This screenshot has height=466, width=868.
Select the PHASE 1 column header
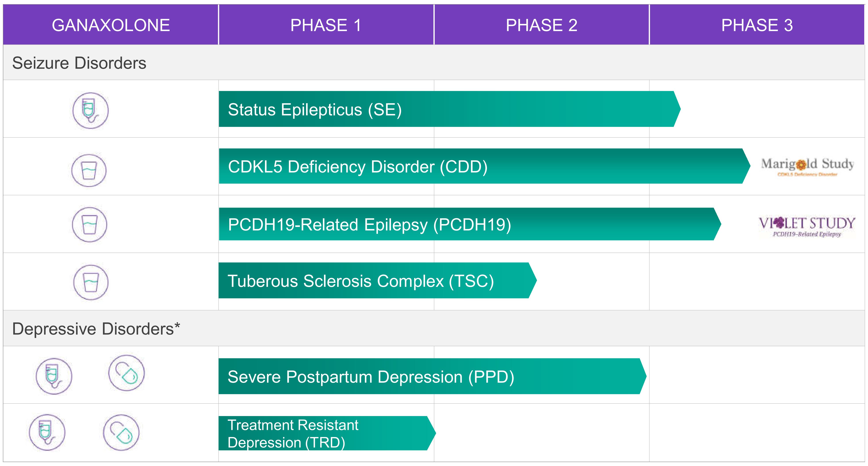(x=326, y=25)
